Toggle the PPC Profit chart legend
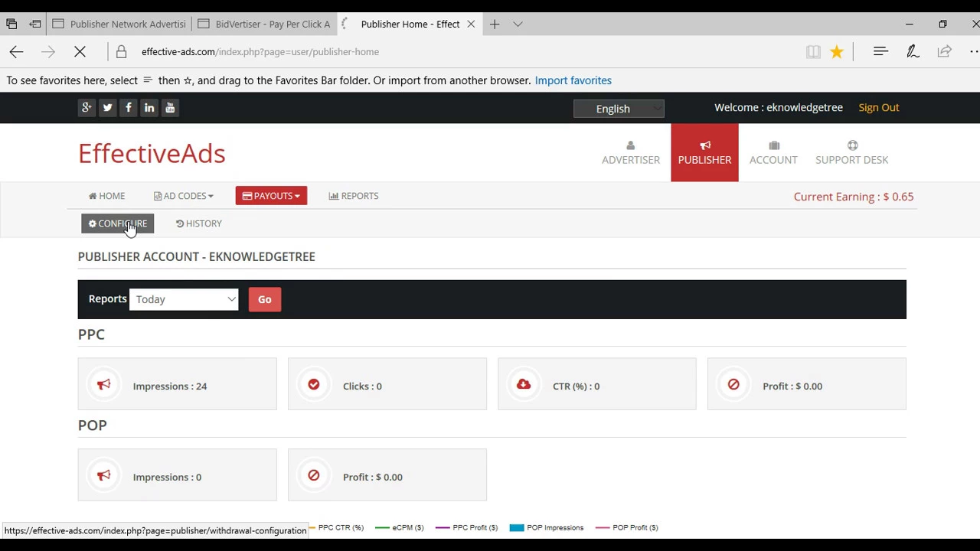This screenshot has width=980, height=551. (x=466, y=527)
